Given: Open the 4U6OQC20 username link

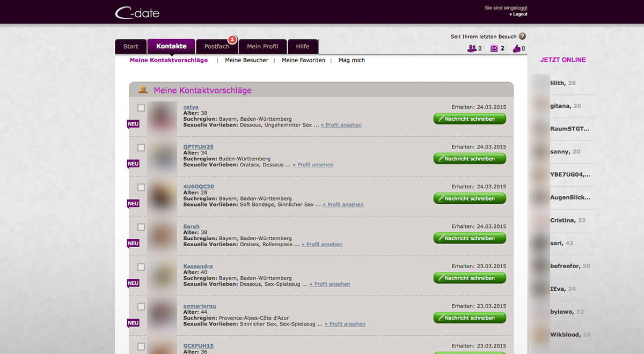Looking at the screenshot, I should click(x=199, y=187).
